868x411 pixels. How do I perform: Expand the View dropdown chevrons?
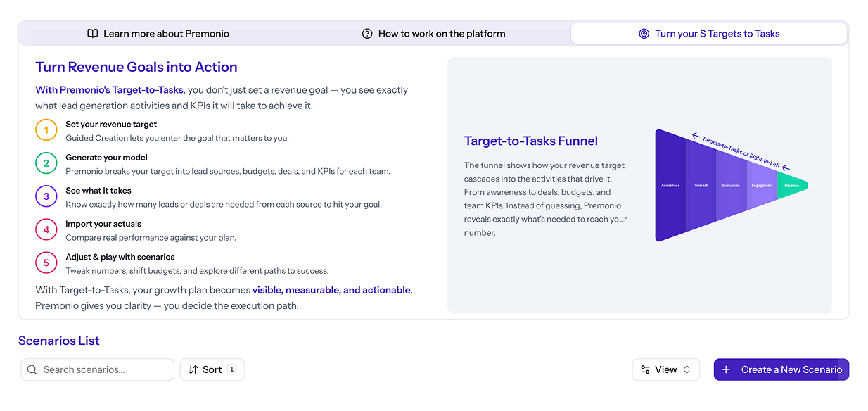[687, 369]
